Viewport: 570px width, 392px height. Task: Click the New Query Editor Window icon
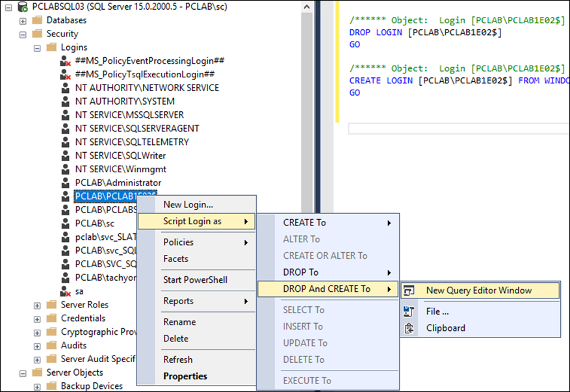(409, 291)
